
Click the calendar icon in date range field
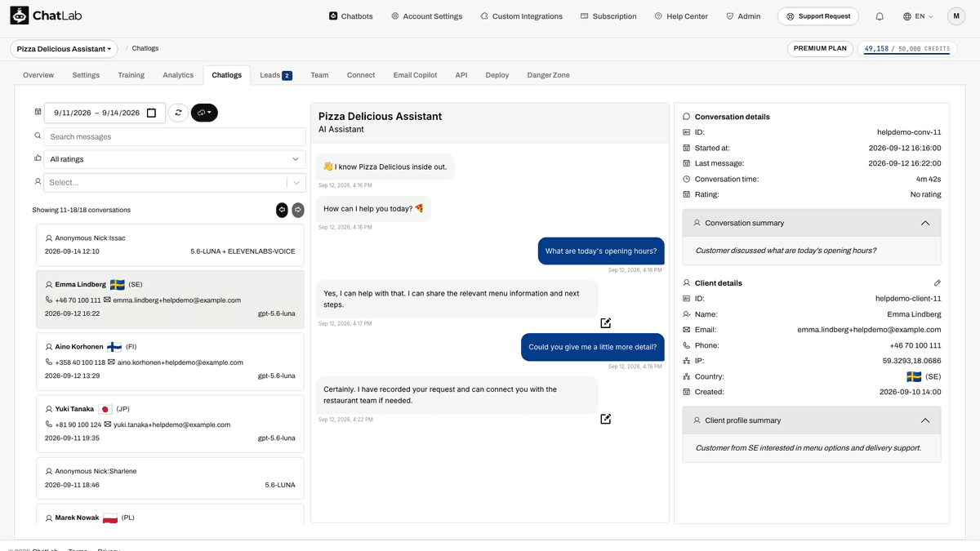[x=151, y=113]
